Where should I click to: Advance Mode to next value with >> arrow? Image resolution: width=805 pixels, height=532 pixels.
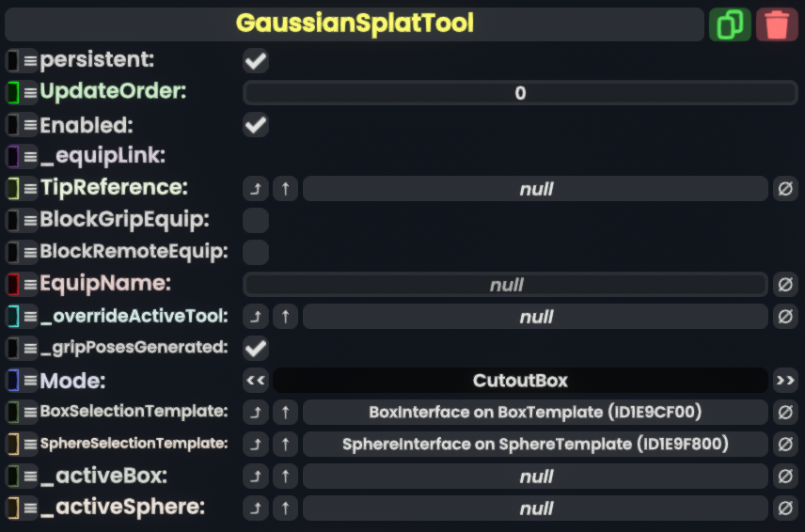click(784, 381)
